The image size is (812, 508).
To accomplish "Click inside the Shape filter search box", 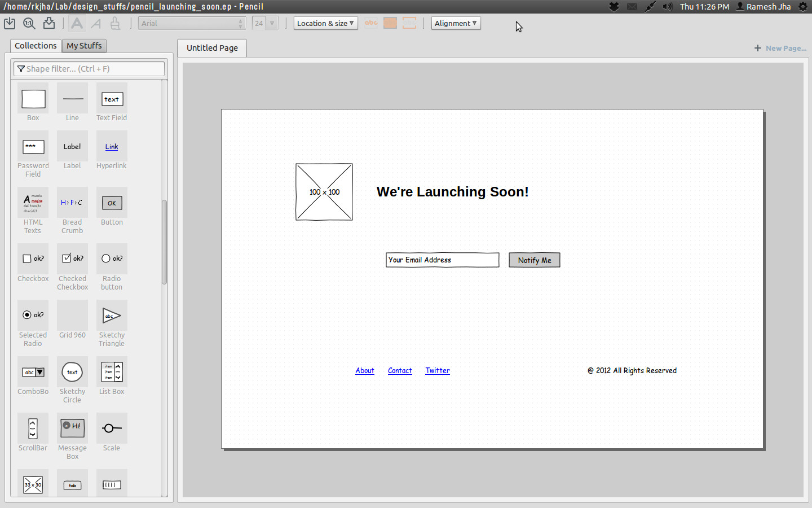I will coord(89,68).
